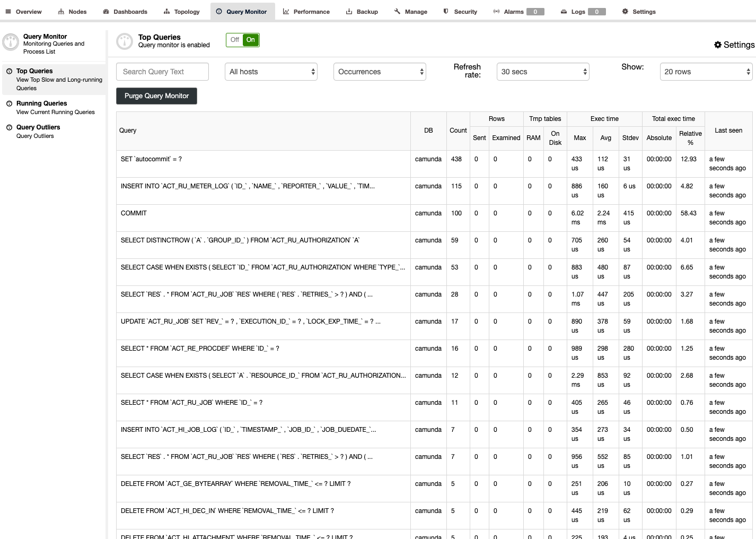Go to the Dashboards tab
756x539 pixels.
point(125,12)
